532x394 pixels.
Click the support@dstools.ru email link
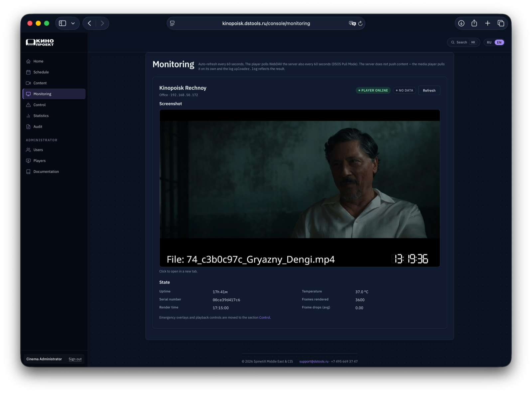(x=314, y=361)
